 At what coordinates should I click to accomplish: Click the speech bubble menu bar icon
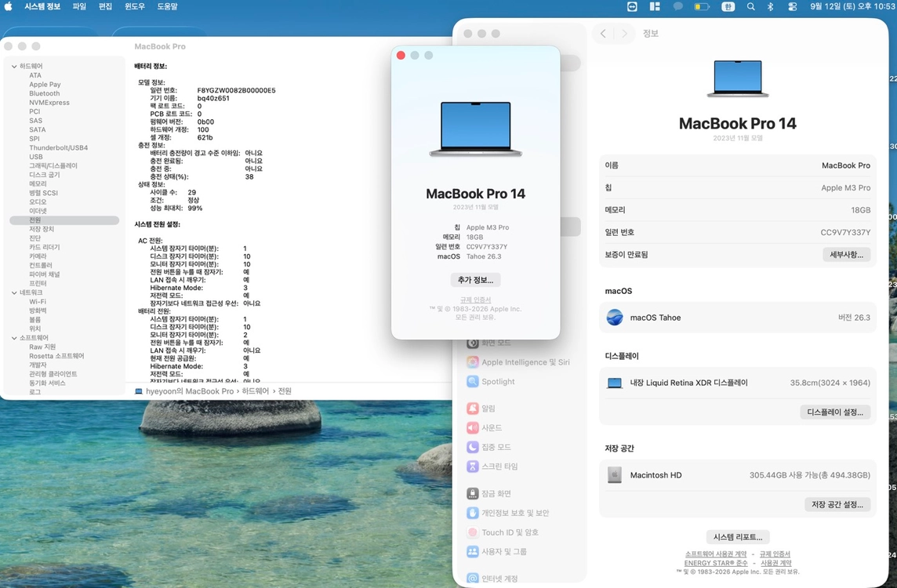[678, 6]
